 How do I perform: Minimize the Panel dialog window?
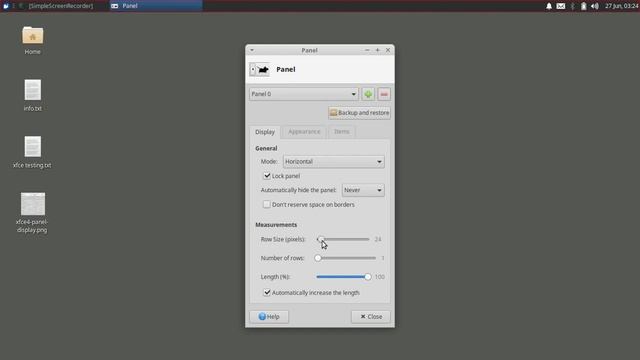pos(367,50)
